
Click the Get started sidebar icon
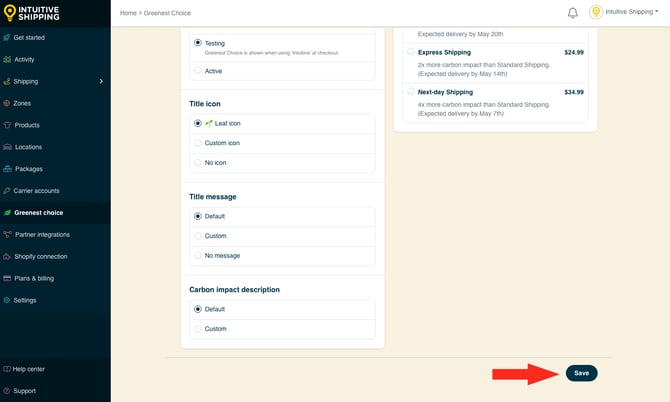[x=8, y=37]
